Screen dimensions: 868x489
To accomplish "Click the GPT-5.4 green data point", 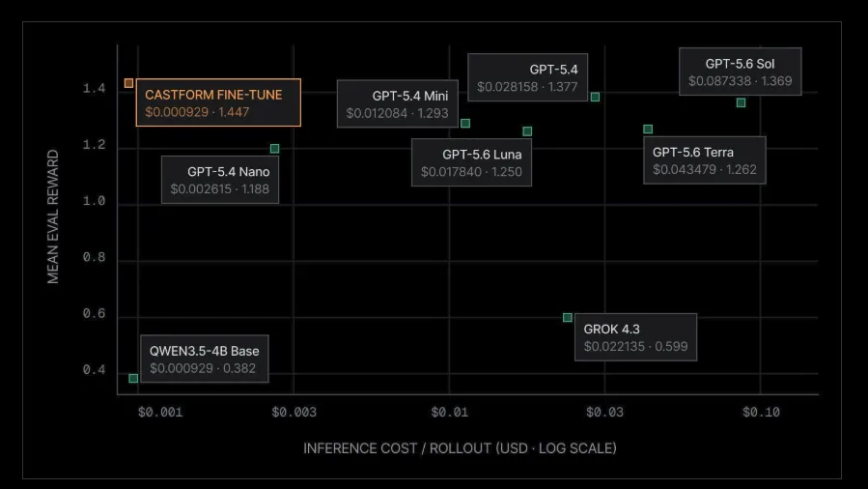I will pos(595,97).
